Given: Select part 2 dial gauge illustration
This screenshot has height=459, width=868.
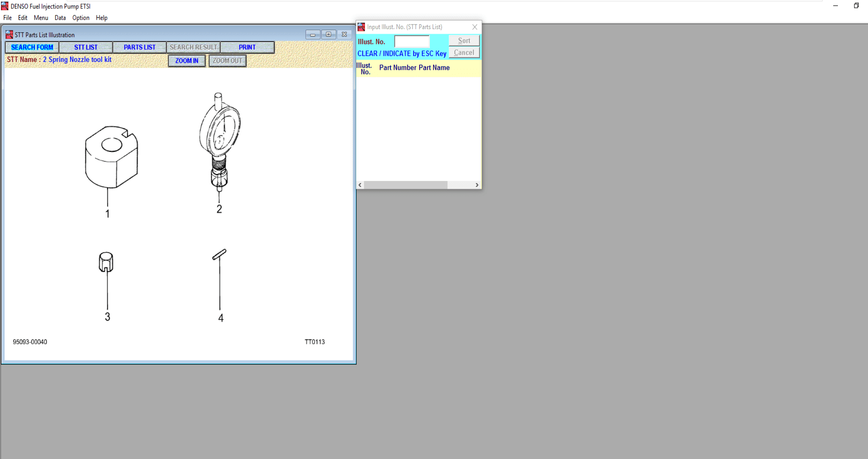Looking at the screenshot, I should click(x=220, y=141).
